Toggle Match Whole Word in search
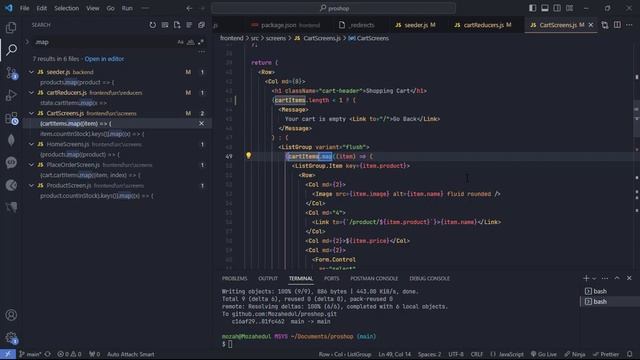The width and height of the screenshot is (640, 360). (191, 42)
